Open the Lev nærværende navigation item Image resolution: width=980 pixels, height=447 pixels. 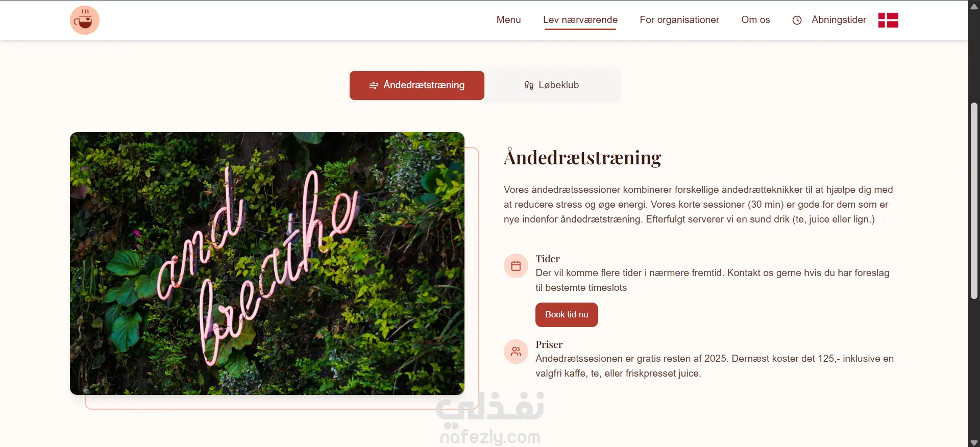pyautogui.click(x=580, y=20)
